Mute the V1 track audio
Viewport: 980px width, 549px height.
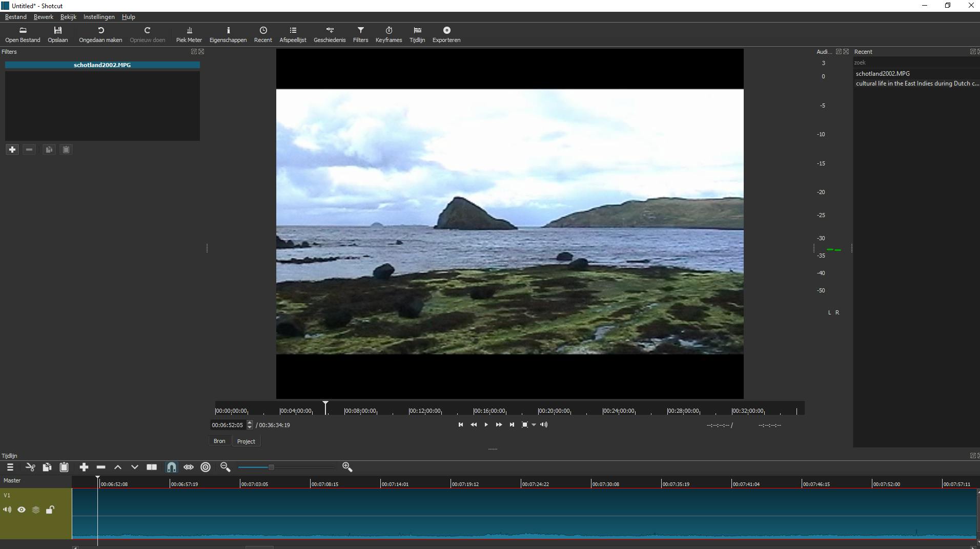[7, 510]
